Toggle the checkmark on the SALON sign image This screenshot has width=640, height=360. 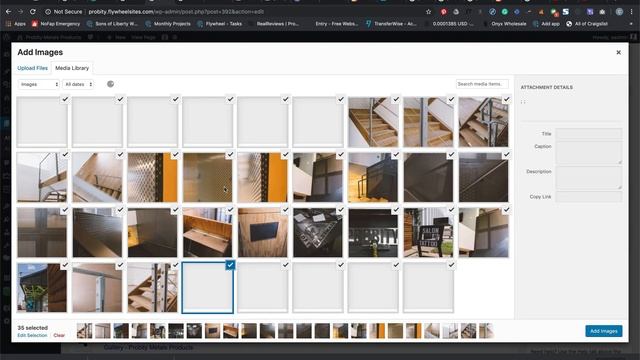[451, 210]
